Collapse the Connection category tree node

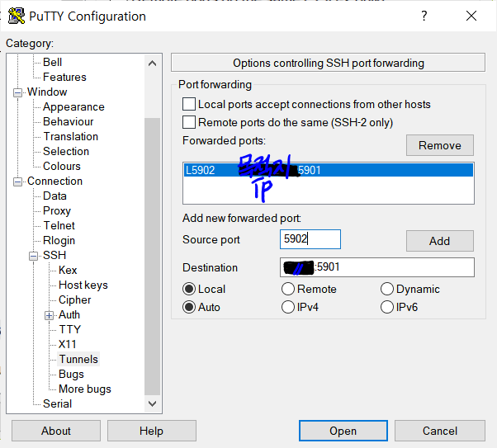click(x=18, y=182)
